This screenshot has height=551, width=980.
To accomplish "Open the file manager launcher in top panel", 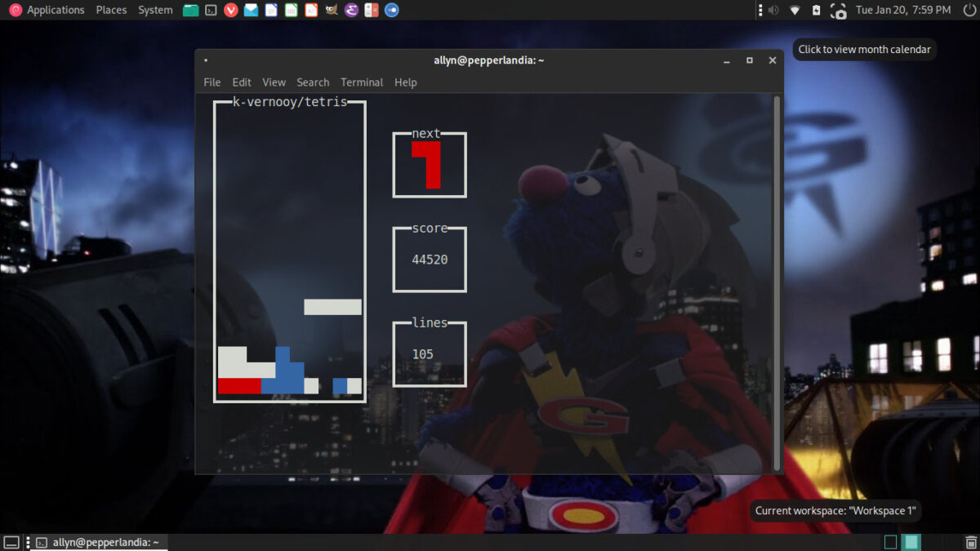I will click(190, 11).
